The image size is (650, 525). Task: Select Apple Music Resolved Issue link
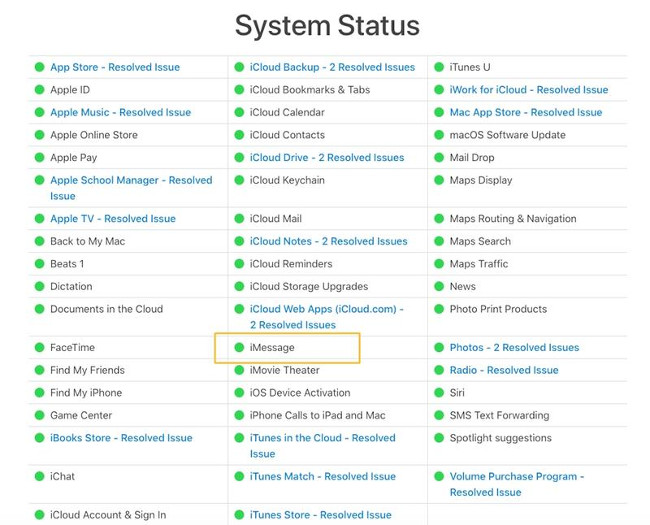coord(120,113)
